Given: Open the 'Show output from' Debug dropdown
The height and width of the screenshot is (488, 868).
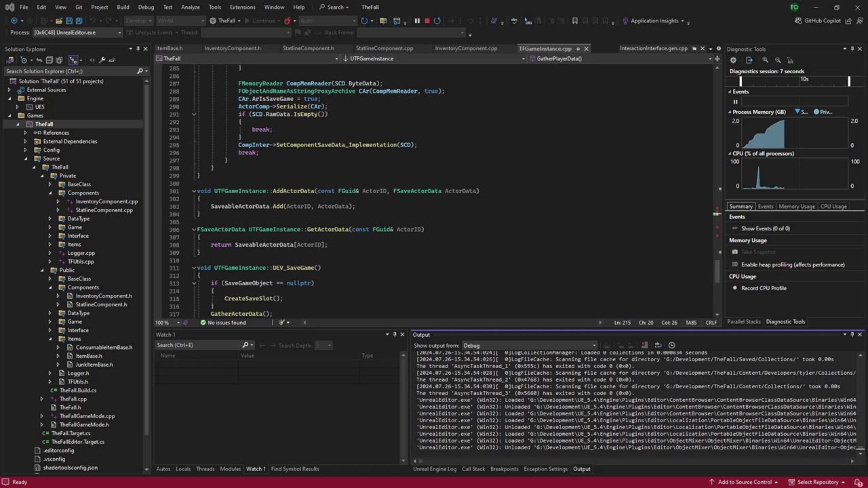Looking at the screenshot, I should pos(530,346).
